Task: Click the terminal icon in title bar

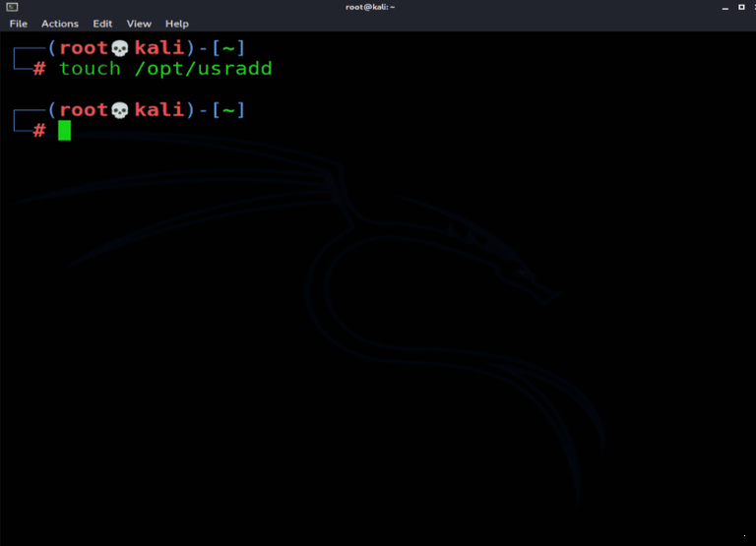Action: (x=12, y=7)
